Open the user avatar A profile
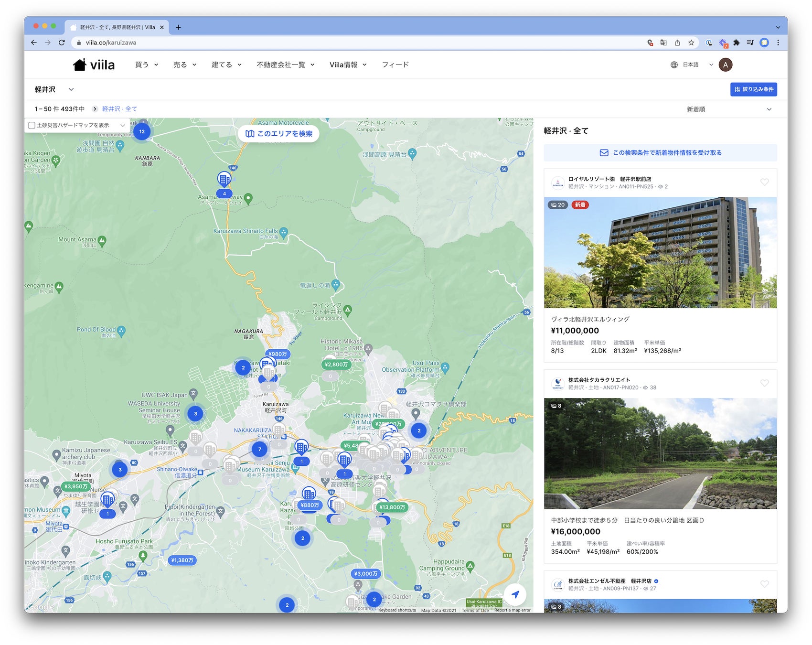The image size is (812, 645). 725,65
